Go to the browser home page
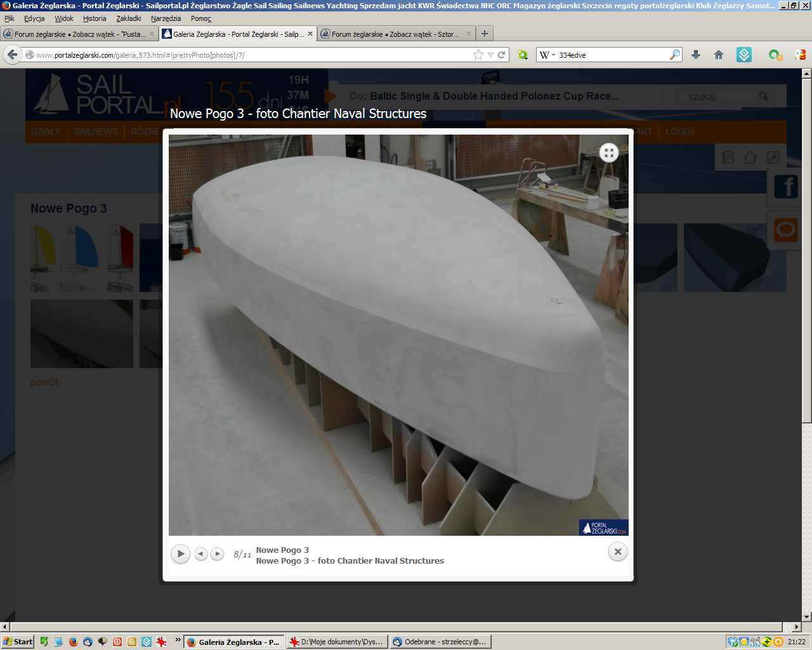 pyautogui.click(x=719, y=55)
